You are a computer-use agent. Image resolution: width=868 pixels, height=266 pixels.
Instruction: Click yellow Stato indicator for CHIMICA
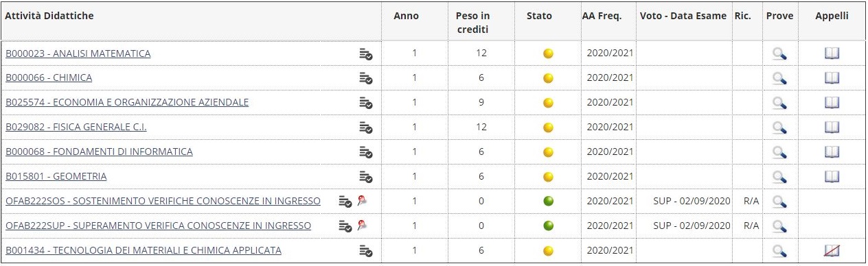tap(548, 78)
